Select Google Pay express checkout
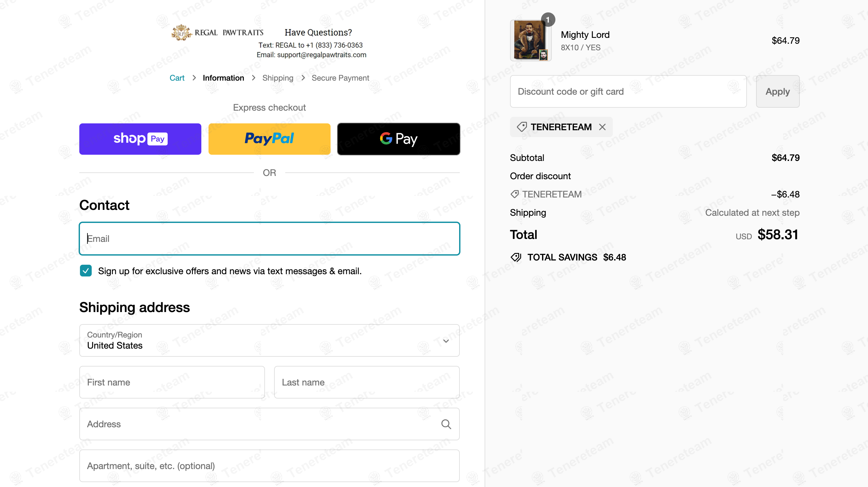The width and height of the screenshot is (868, 487). 399,139
